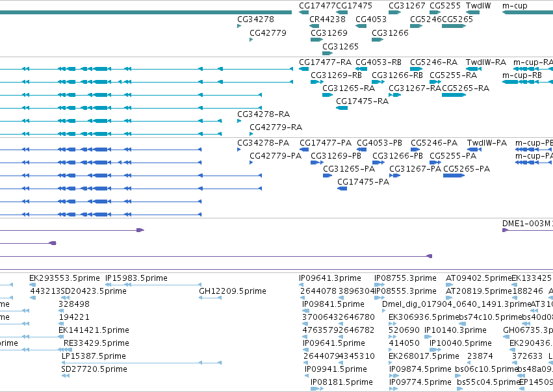
Task: Select transcript CG31269-RB label
Action: coord(337,75)
